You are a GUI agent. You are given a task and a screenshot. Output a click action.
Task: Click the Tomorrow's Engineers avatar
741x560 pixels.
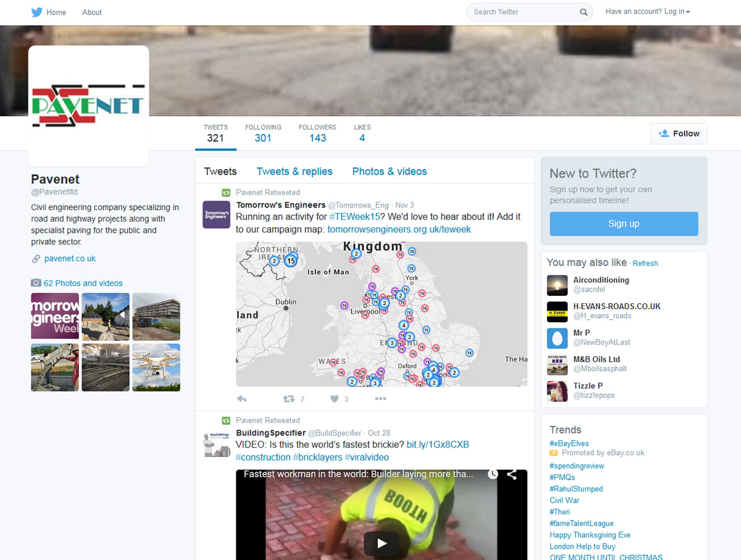217,214
